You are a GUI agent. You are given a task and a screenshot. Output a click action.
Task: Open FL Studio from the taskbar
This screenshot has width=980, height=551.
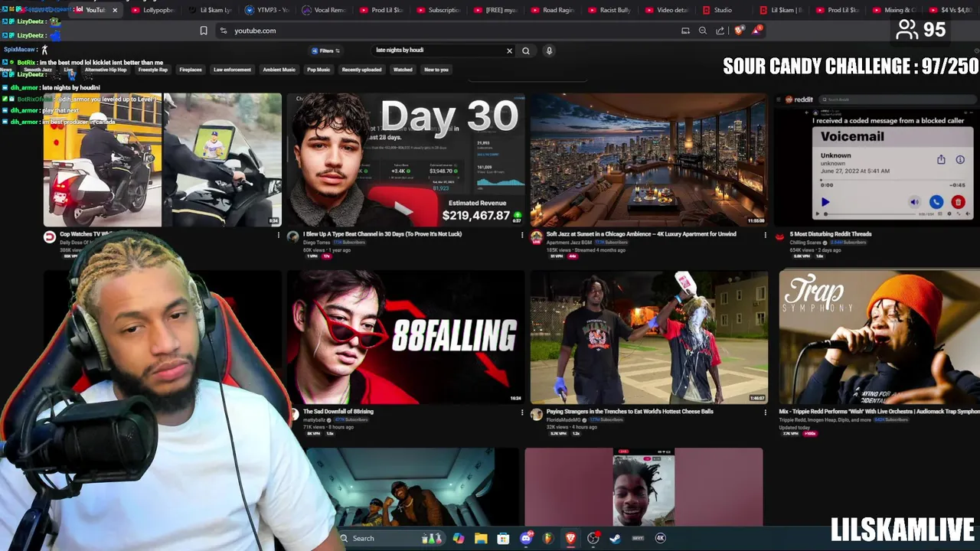(548, 538)
